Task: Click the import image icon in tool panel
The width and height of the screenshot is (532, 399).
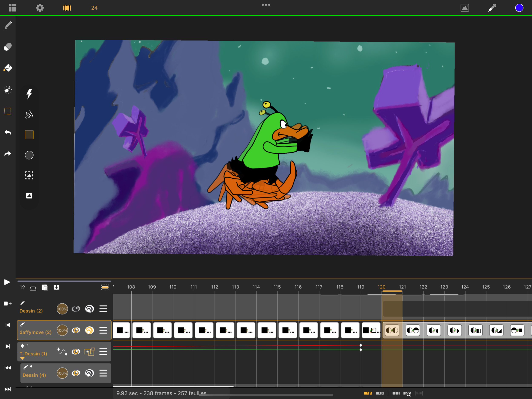Action: (29, 196)
